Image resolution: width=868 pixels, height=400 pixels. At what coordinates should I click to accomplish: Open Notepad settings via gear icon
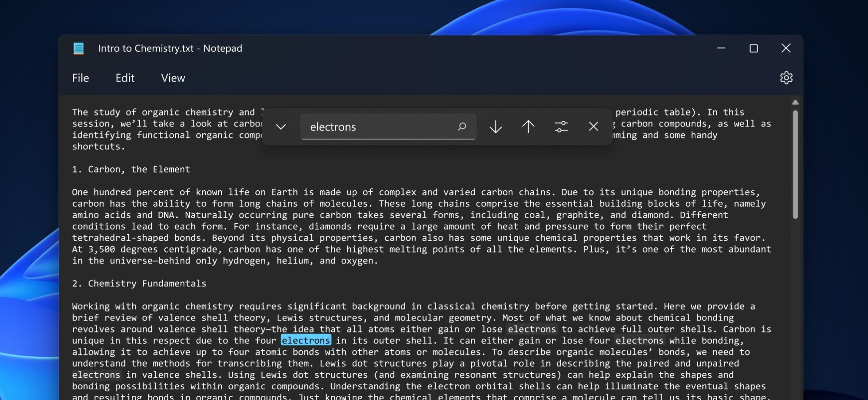coord(787,78)
